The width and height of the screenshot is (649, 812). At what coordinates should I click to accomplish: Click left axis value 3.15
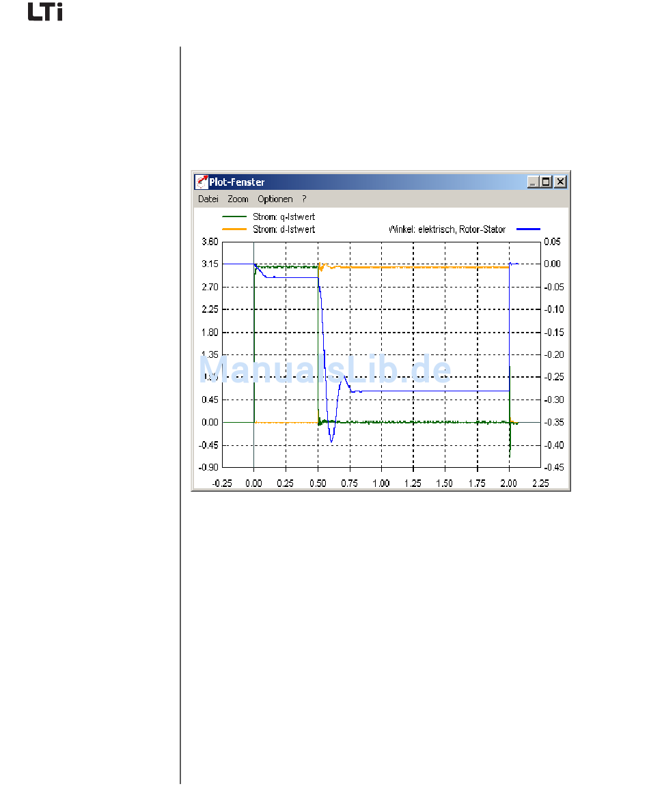pos(210,264)
